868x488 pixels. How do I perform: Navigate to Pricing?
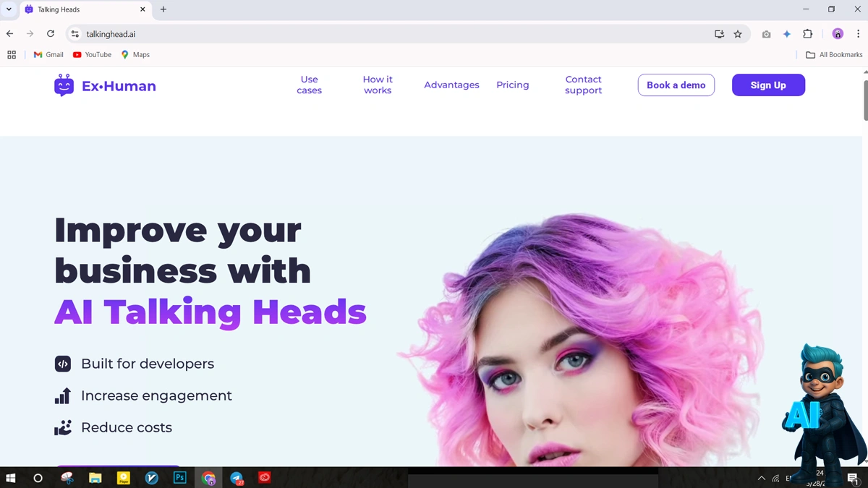[513, 85]
